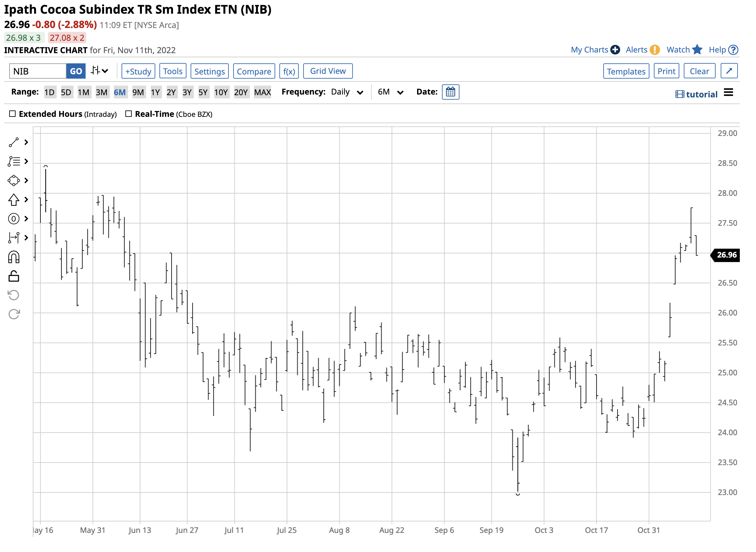Open the Frequency Daily dropdown

(x=346, y=92)
